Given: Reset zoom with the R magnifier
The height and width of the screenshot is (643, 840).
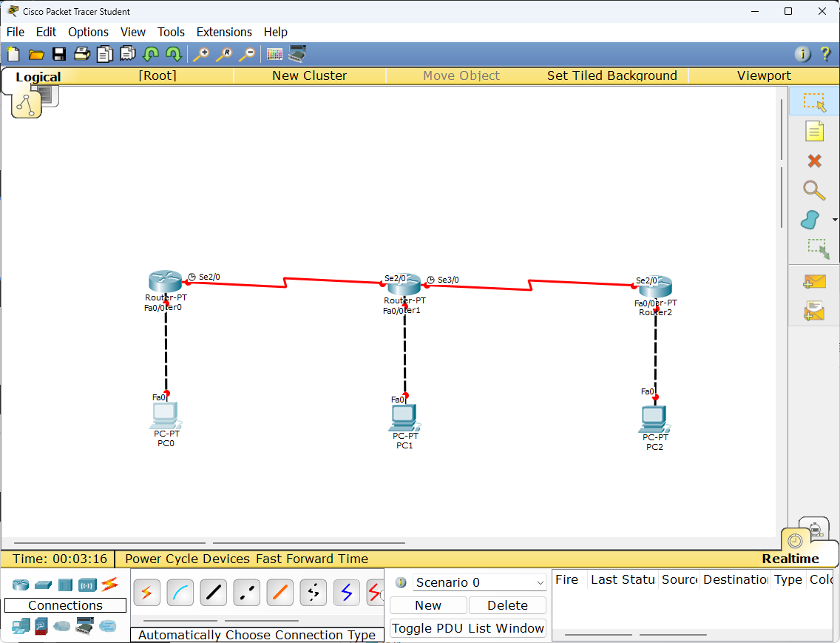Looking at the screenshot, I should [x=224, y=54].
